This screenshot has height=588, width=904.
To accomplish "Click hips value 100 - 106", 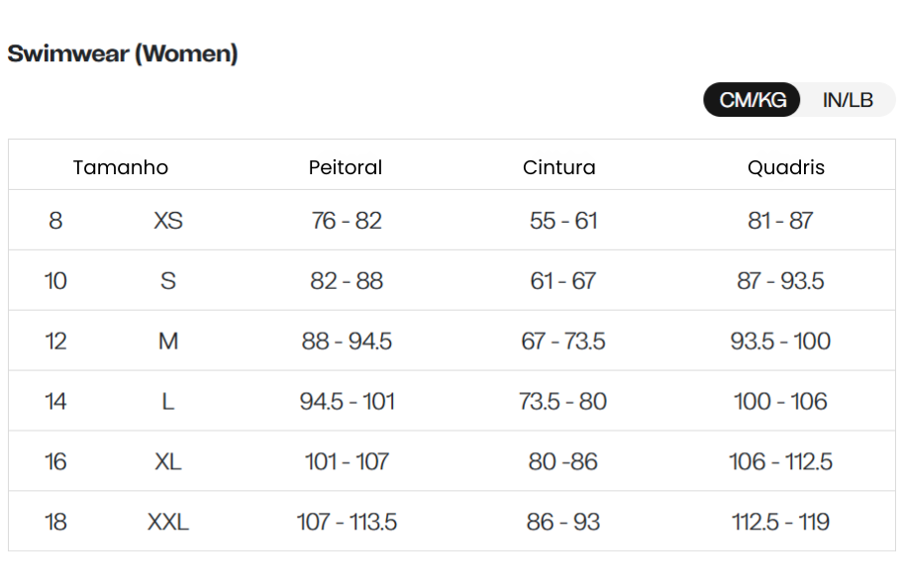I will point(780,401).
